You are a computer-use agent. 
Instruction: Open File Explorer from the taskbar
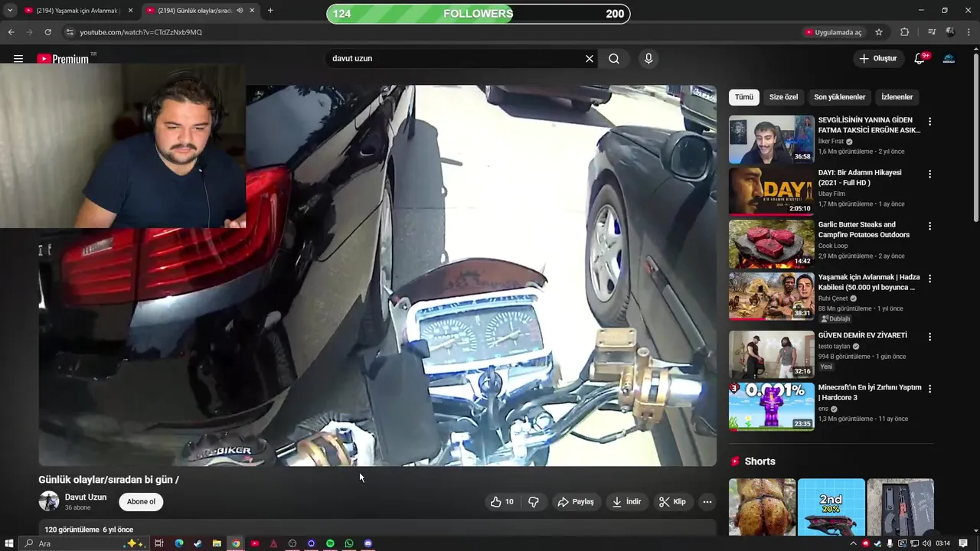point(217,543)
